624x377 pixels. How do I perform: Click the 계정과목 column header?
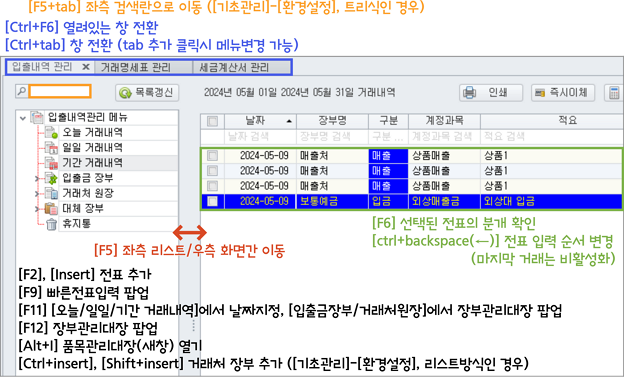[x=444, y=121]
